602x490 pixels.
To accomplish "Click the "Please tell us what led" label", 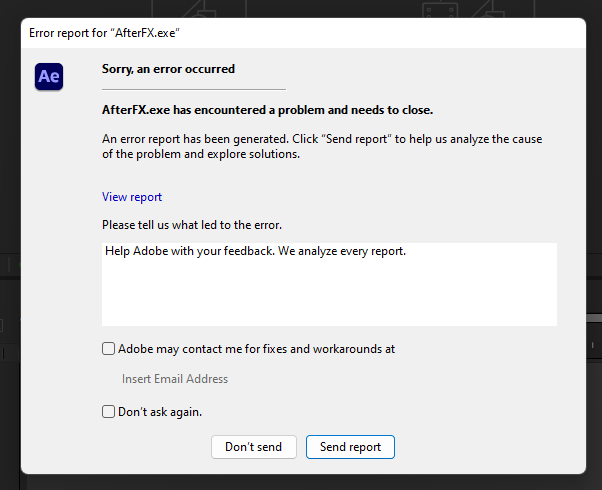I will [x=192, y=225].
